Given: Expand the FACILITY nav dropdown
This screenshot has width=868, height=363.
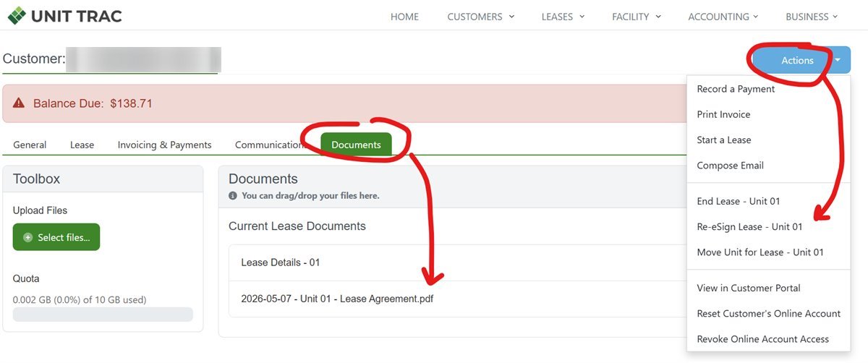Looking at the screenshot, I should tap(637, 17).
